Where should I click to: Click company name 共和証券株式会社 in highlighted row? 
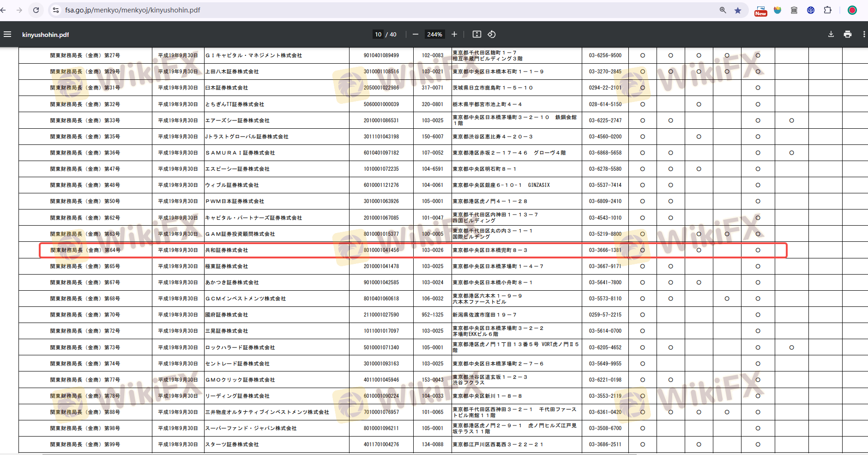(x=227, y=250)
